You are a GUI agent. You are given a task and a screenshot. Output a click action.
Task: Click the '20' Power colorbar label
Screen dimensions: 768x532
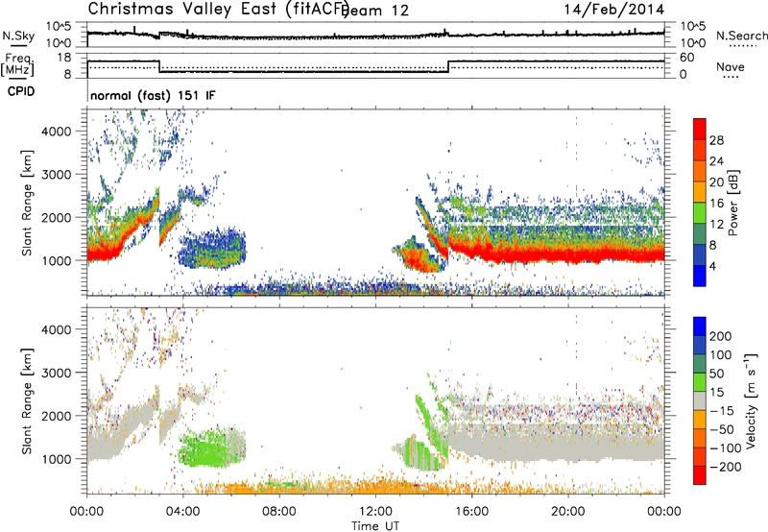point(716,182)
